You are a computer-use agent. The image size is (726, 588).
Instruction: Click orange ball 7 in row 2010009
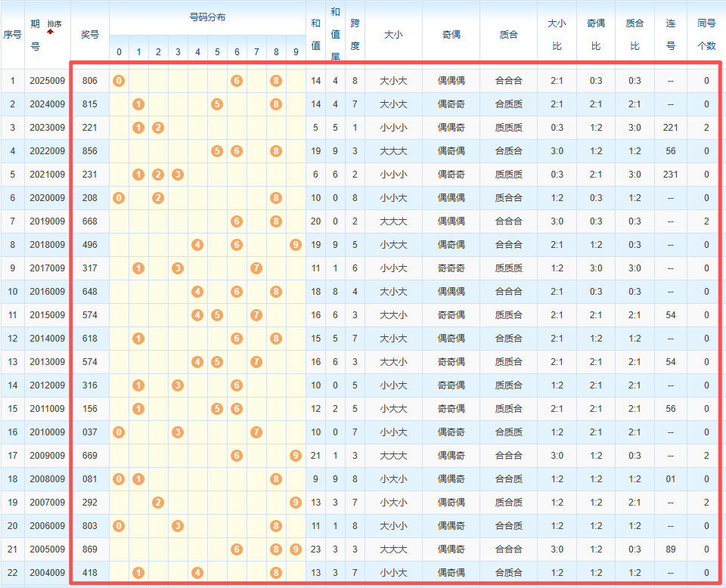pyautogui.click(x=256, y=432)
